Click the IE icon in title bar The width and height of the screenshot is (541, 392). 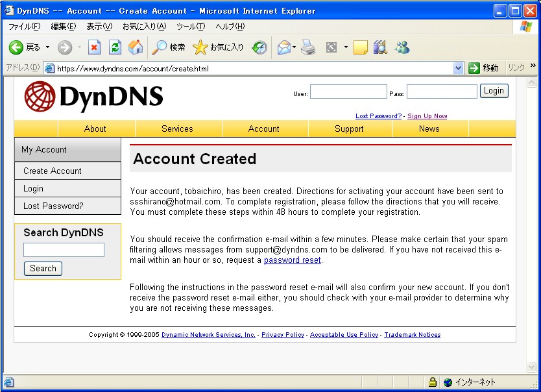[x=8, y=10]
